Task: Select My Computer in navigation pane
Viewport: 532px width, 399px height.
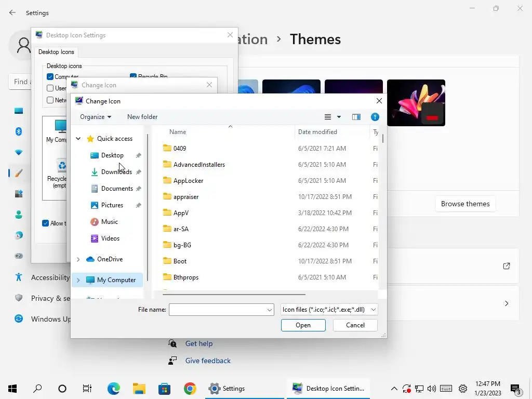Action: coord(116,280)
